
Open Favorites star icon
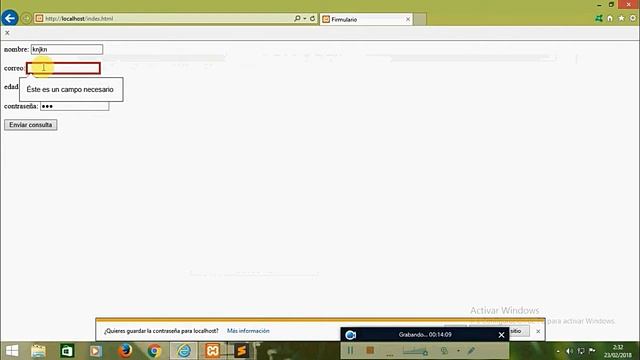tap(621, 18)
